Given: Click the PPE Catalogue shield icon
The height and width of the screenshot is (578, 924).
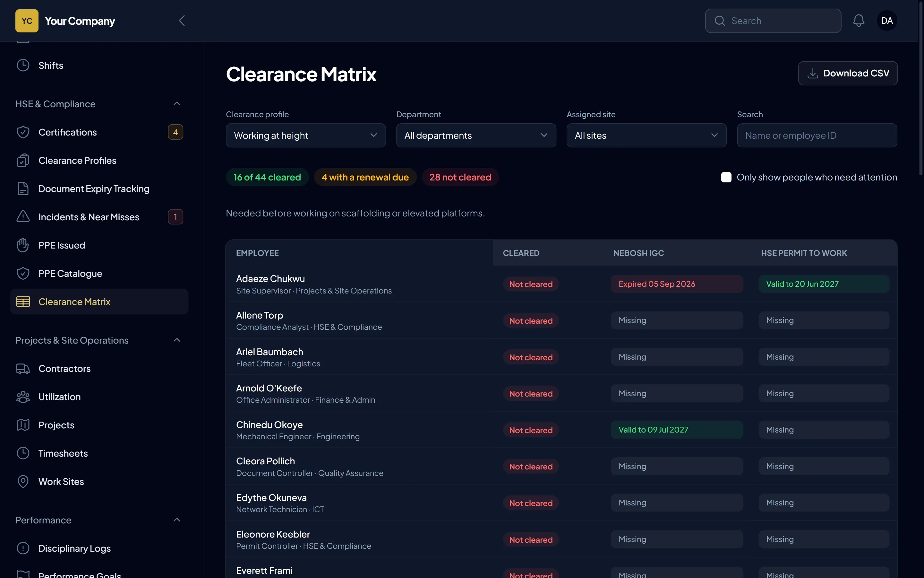Looking at the screenshot, I should coord(23,273).
